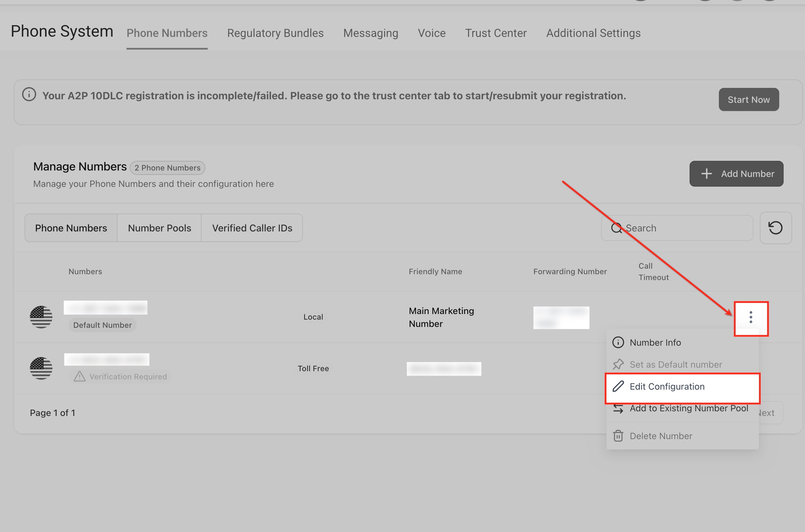The height and width of the screenshot is (532, 805).
Task: Focus the Search numbers input field
Action: click(x=685, y=228)
